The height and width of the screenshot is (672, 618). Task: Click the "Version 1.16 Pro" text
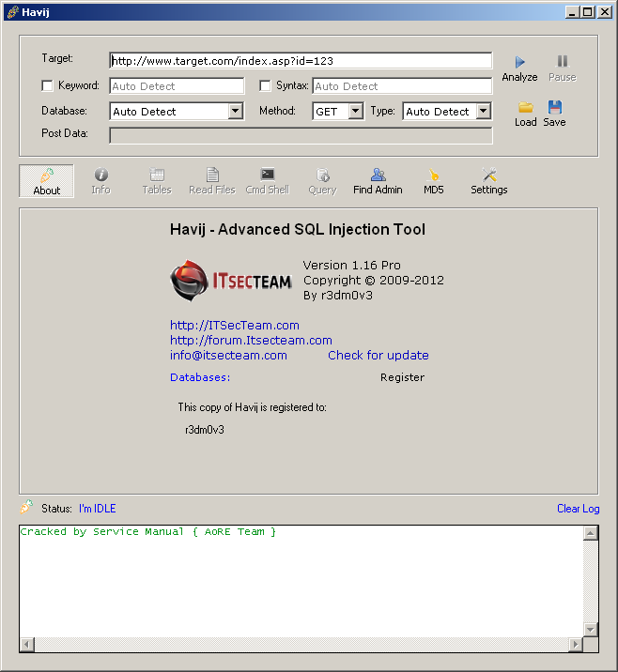351,266
